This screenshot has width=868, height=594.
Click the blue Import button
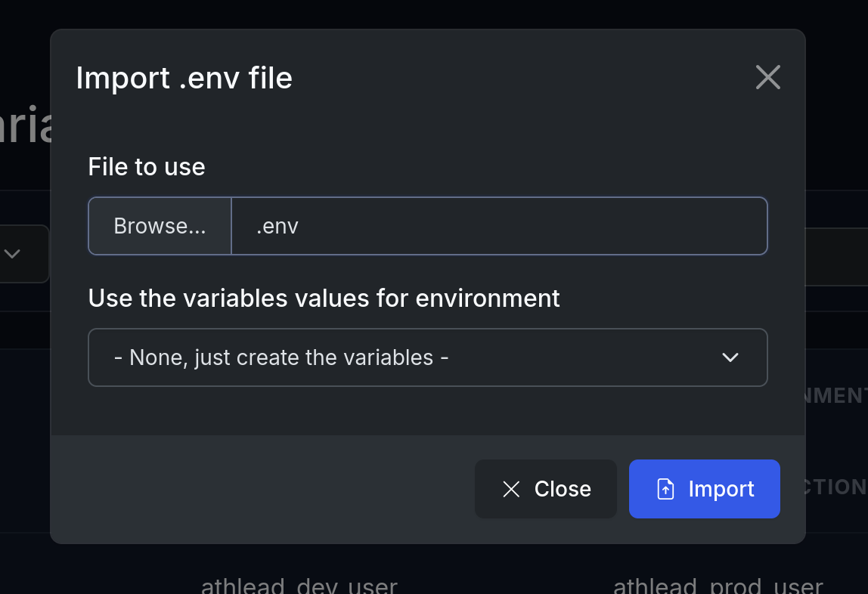click(x=704, y=489)
